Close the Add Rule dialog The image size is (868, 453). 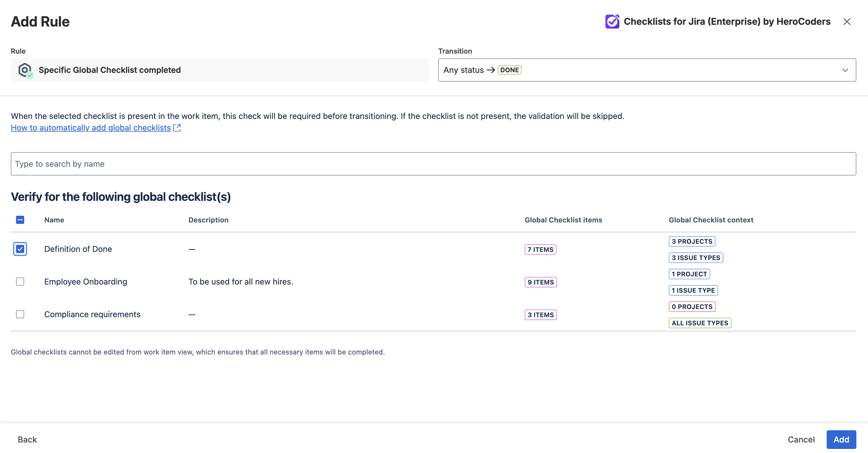click(847, 22)
